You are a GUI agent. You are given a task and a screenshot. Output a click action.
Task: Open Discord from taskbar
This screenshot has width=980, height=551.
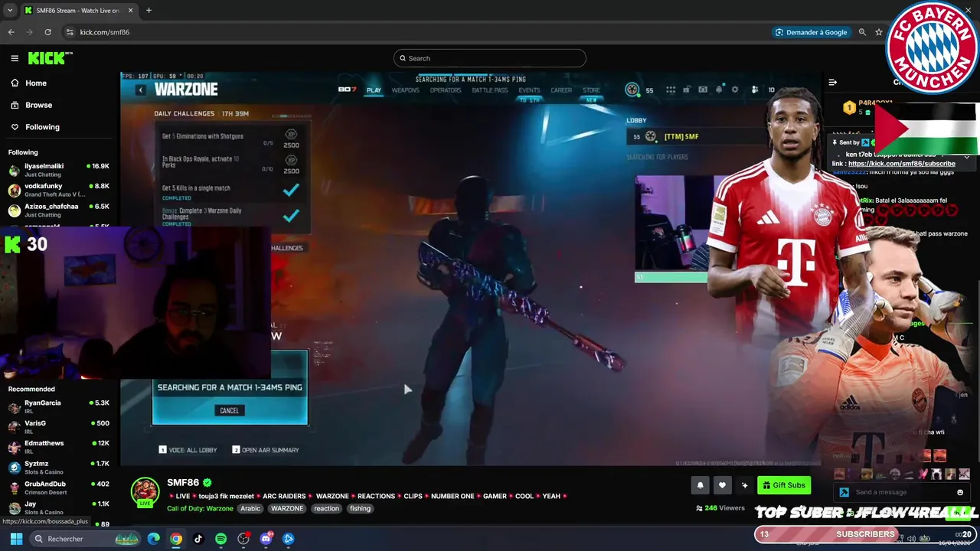pos(266,539)
